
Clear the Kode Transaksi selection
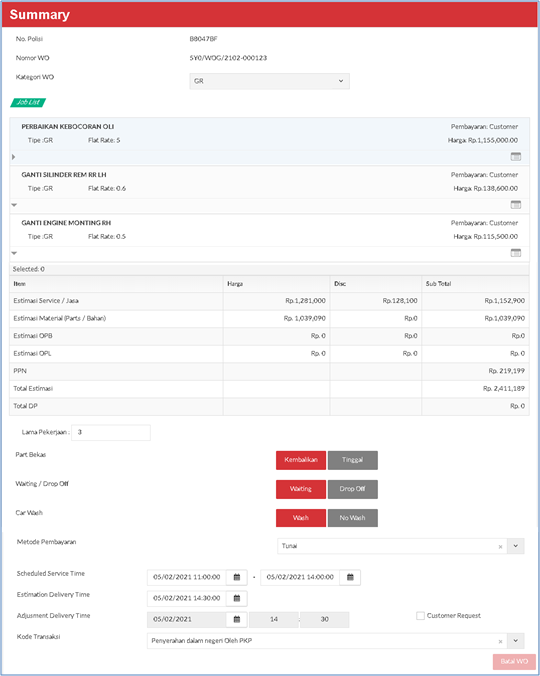click(500, 642)
